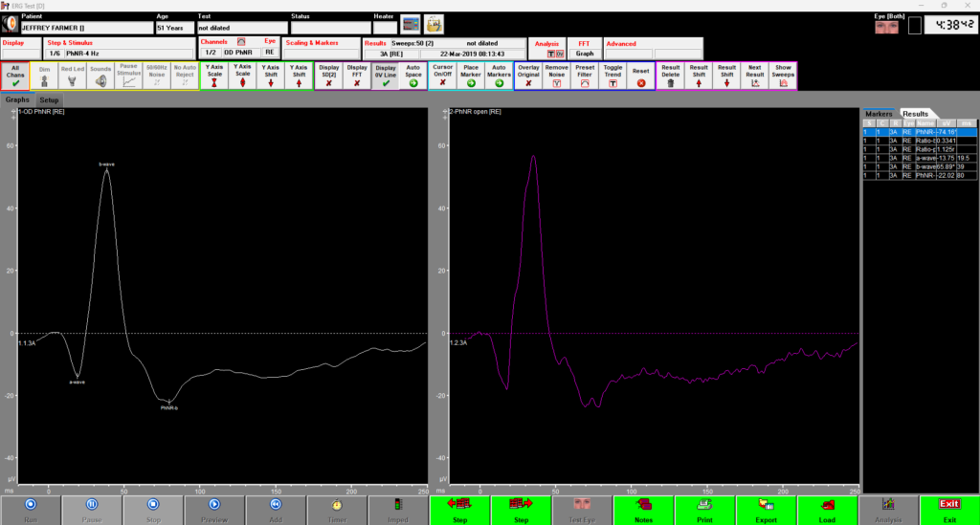Image resolution: width=980 pixels, height=525 pixels.
Task: Toggle Display 0V Line option
Action: [385, 77]
